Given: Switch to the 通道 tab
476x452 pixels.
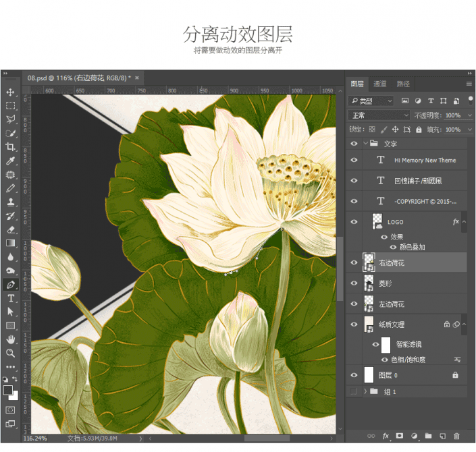Looking at the screenshot, I should point(379,84).
